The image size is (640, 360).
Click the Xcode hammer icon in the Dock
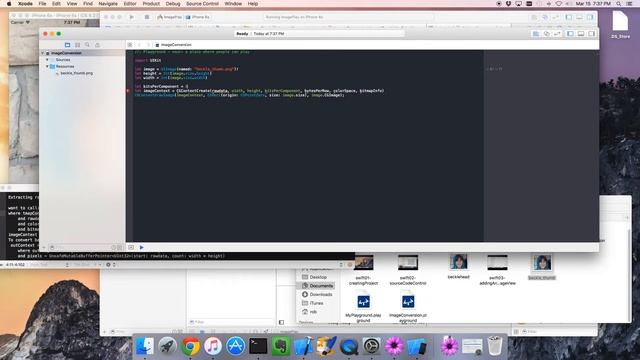303,346
